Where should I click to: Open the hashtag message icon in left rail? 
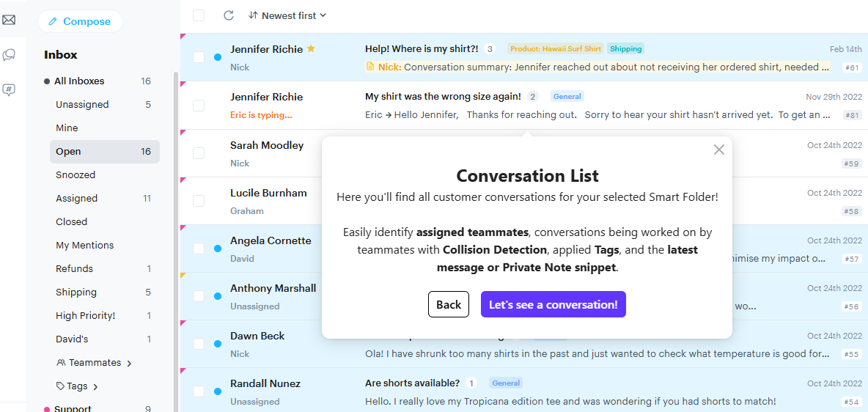pyautogui.click(x=9, y=89)
